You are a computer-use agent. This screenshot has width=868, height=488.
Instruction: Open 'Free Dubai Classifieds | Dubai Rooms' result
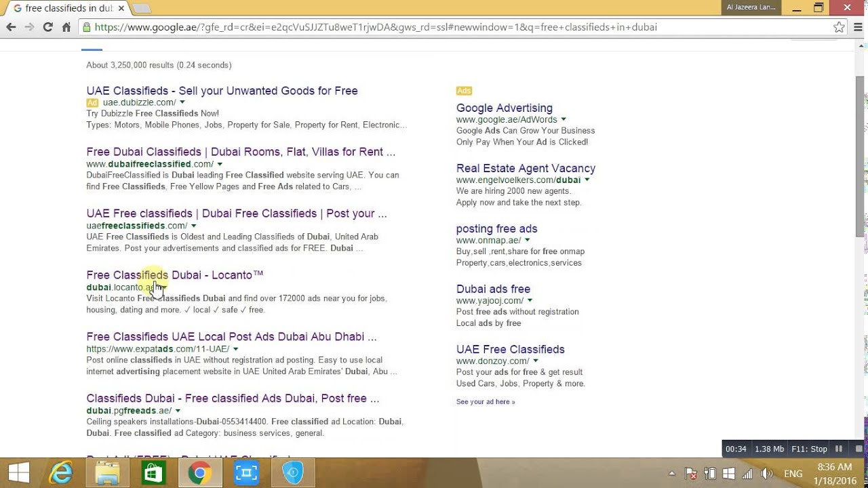coord(241,152)
